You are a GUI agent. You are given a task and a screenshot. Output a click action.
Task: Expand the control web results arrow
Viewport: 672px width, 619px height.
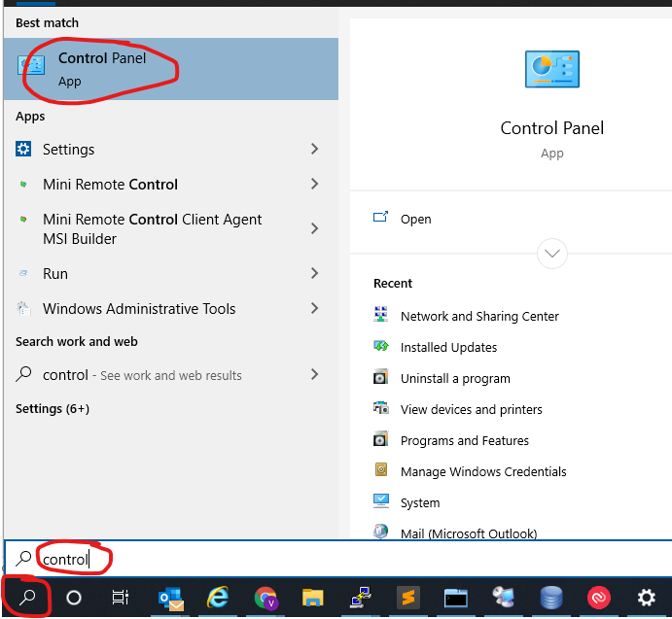(x=314, y=375)
